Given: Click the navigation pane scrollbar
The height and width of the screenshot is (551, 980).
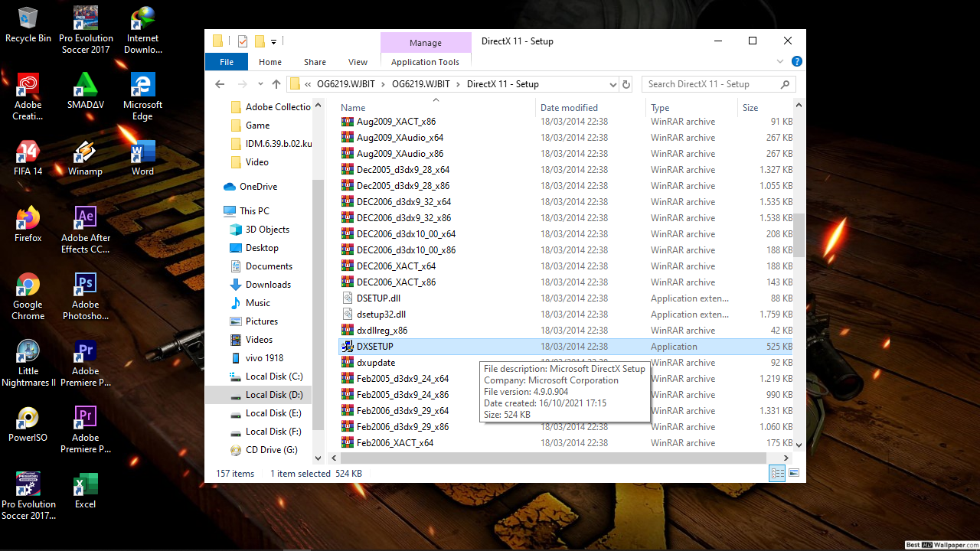Looking at the screenshot, I should click(x=318, y=306).
